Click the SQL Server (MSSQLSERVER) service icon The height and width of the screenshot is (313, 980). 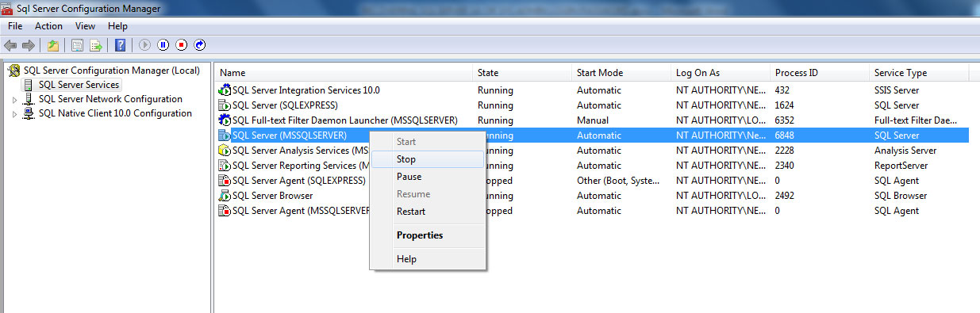(x=225, y=136)
